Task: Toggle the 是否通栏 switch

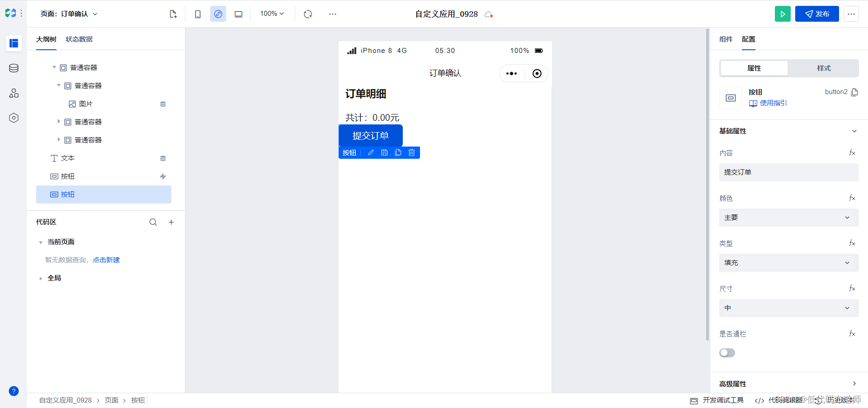Action: [x=727, y=353]
